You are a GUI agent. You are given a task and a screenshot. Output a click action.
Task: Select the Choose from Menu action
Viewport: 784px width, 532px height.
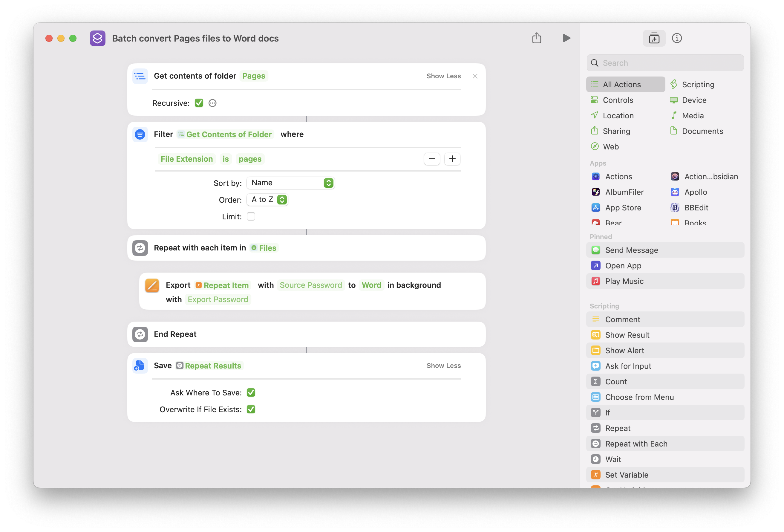coord(665,397)
